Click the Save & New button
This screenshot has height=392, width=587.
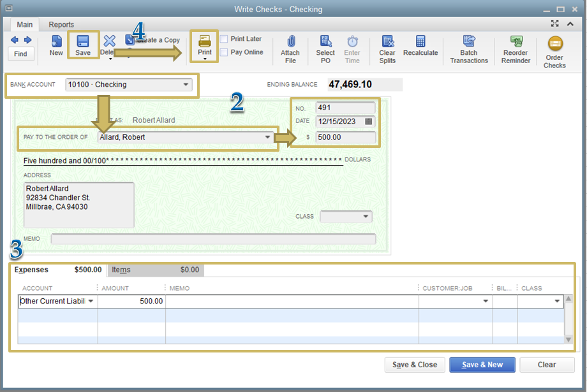pos(482,365)
